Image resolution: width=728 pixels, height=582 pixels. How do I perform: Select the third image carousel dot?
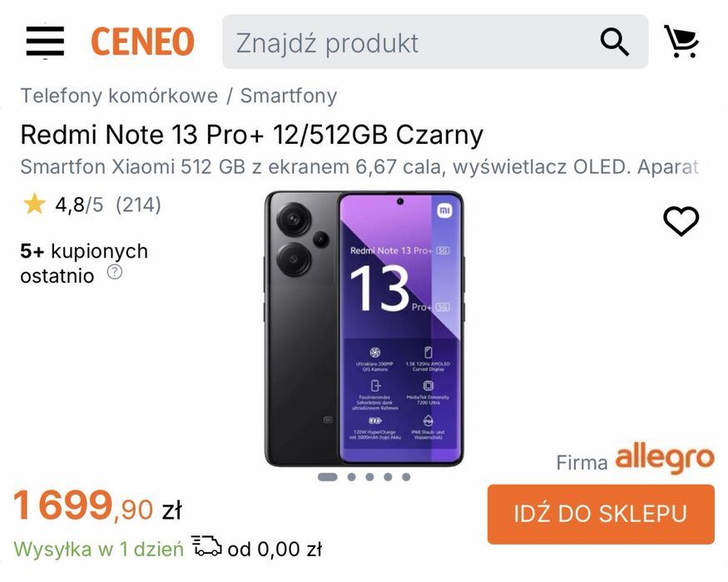369,477
